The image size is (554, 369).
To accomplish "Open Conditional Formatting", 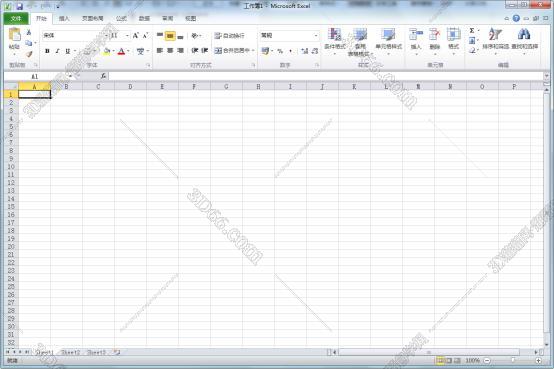I will point(335,41).
